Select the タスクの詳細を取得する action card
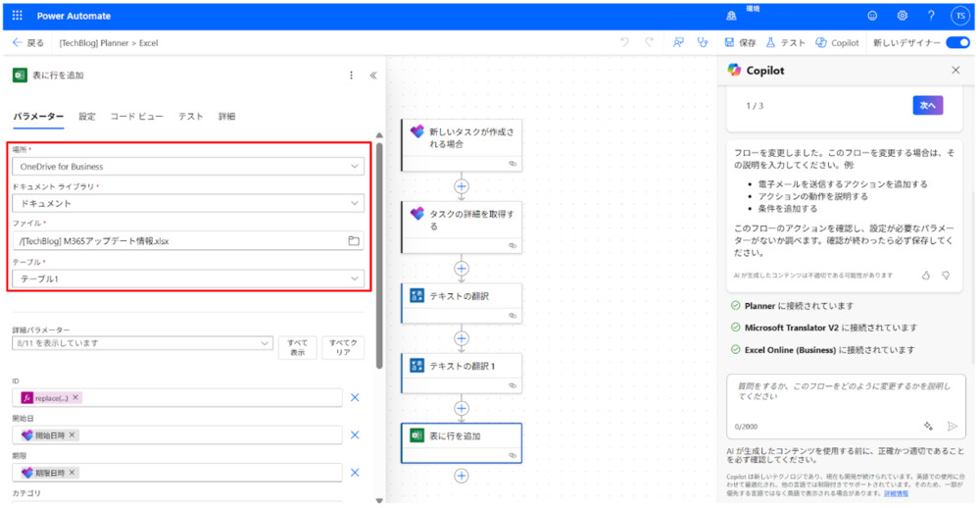The height and width of the screenshot is (508, 980). tap(462, 228)
